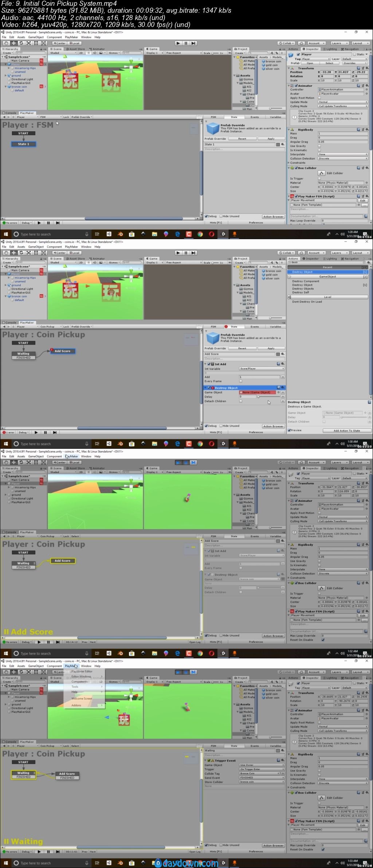373x868 pixels.
Task: Toggle scene audio icon in the 00:01:56 frame
Action: [x=95, y=53]
